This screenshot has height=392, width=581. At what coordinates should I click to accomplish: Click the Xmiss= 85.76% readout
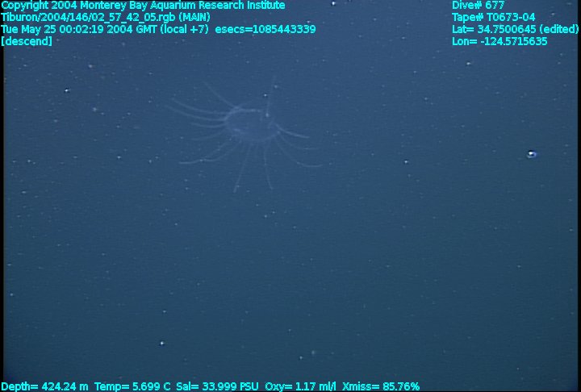coord(381,387)
